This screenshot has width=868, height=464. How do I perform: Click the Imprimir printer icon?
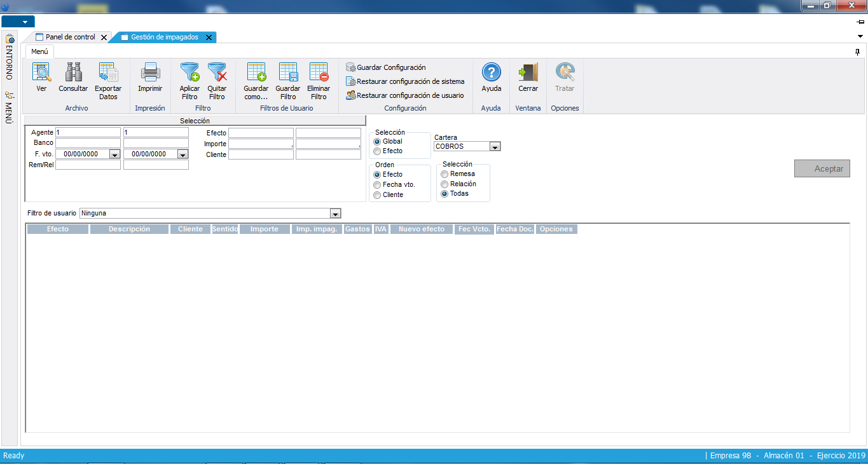click(x=150, y=72)
